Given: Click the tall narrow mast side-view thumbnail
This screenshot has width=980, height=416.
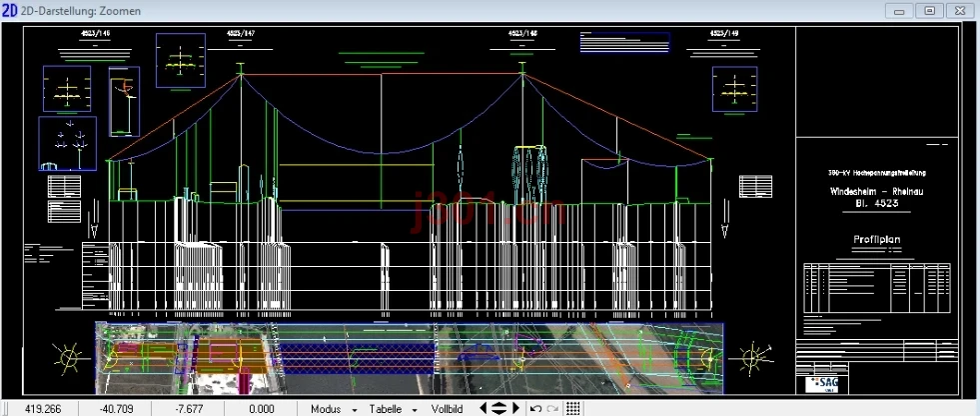Looking at the screenshot, I should click(125, 102).
